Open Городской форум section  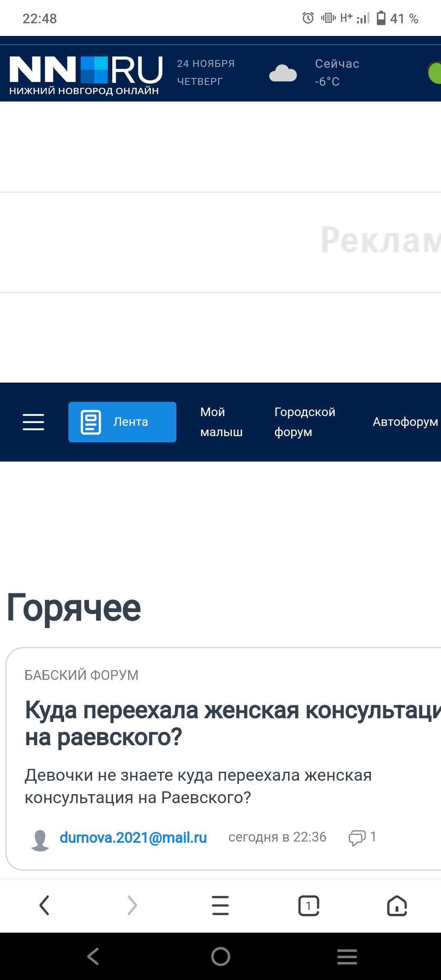click(305, 422)
